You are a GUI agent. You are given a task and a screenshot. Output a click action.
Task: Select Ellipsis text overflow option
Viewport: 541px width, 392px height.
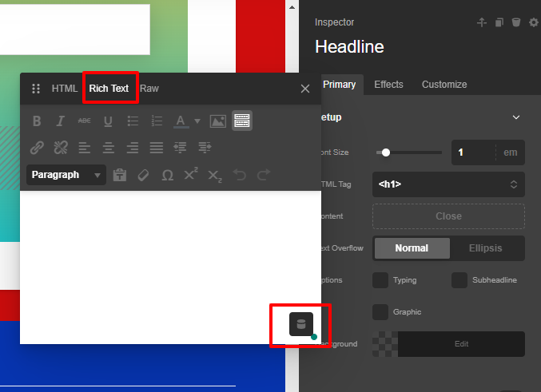point(486,248)
